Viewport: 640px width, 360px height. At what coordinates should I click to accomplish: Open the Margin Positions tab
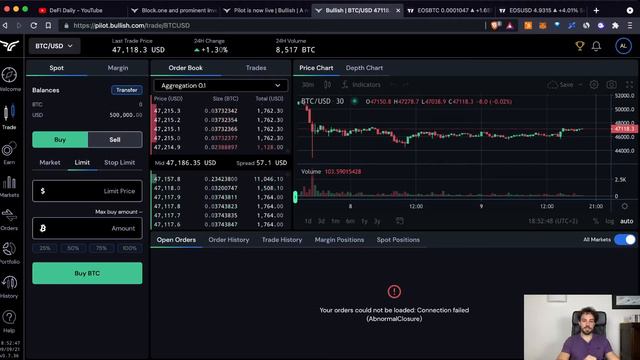tap(339, 240)
